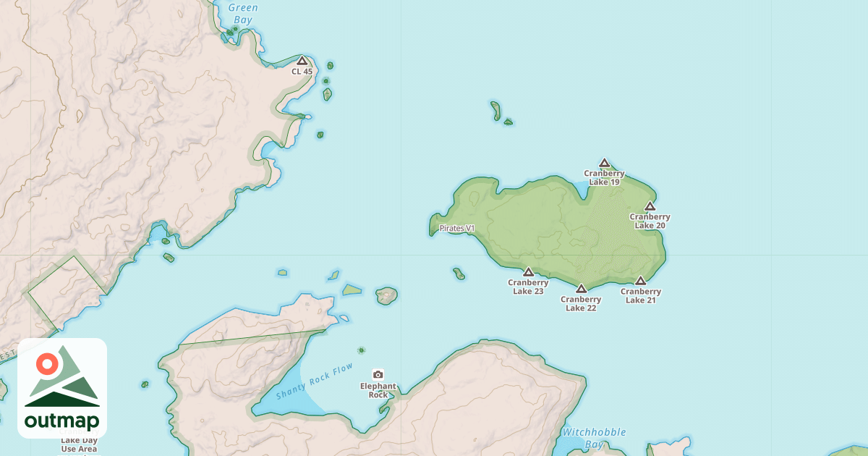Select the Cranberry Lake 19 text label

604,178
